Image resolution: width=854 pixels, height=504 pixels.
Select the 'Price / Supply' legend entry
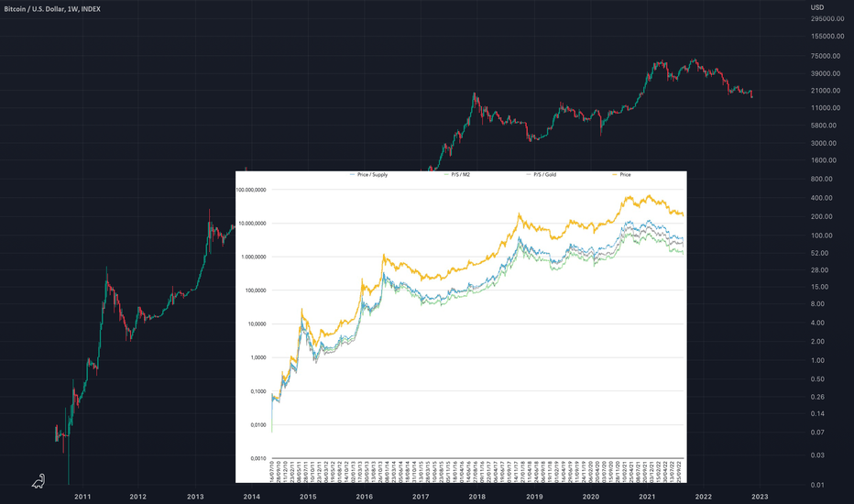(368, 175)
